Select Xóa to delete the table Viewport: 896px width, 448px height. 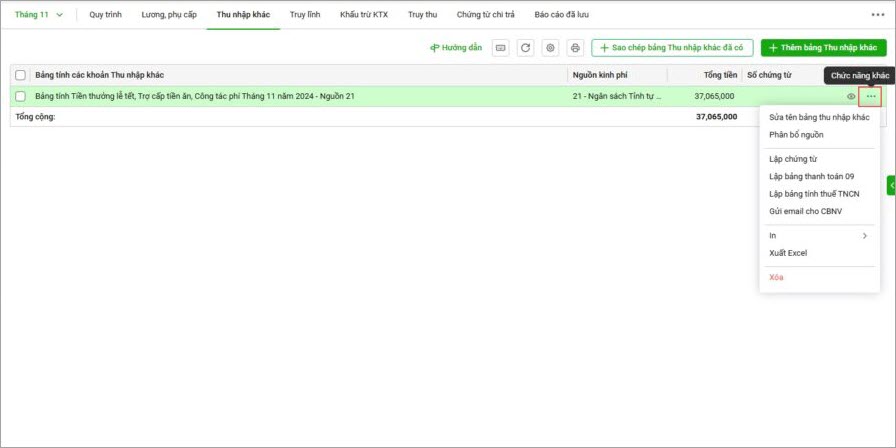point(777,277)
